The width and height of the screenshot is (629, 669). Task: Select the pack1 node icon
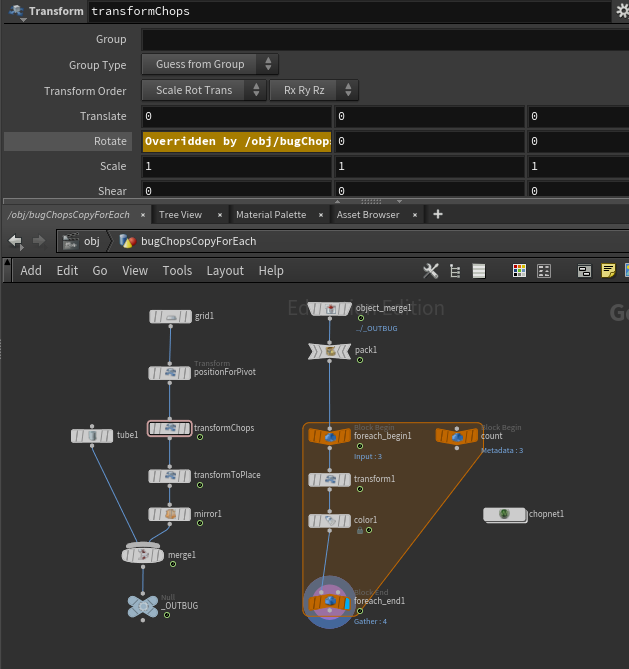pos(329,351)
